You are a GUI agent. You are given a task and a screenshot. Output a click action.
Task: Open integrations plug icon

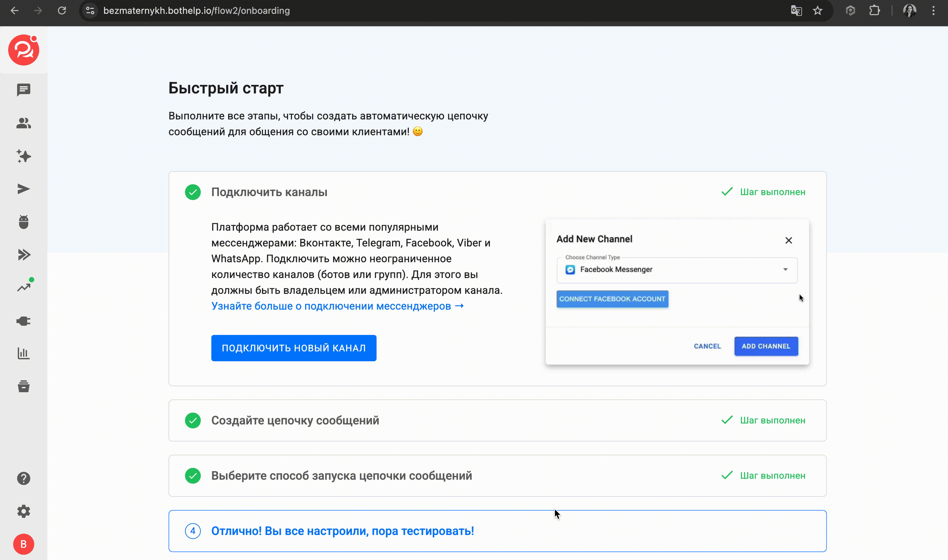pos(23,321)
